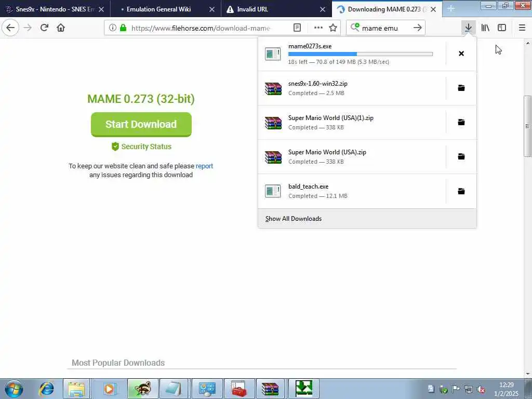Image resolution: width=532 pixels, height=399 pixels.
Task: Open folder for Super Mario World (USA).zip
Action: tap(461, 156)
